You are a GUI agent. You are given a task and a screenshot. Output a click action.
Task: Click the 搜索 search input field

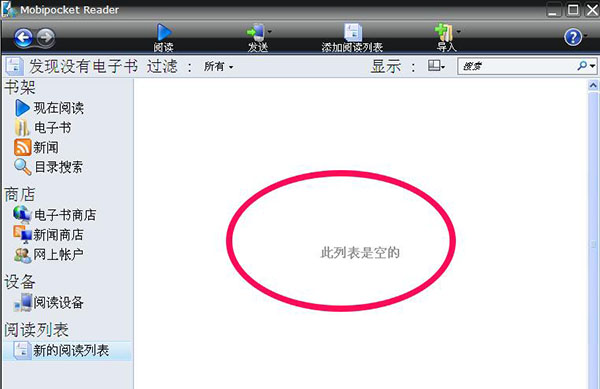tap(517, 67)
